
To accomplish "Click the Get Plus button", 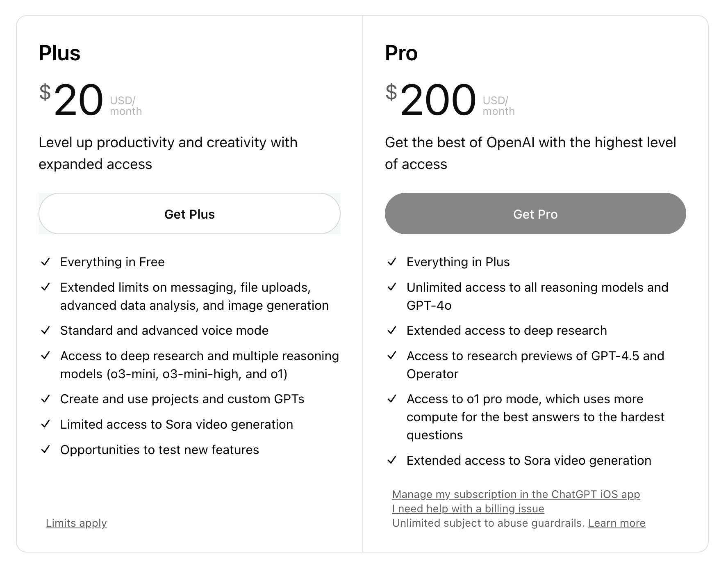I will click(189, 214).
